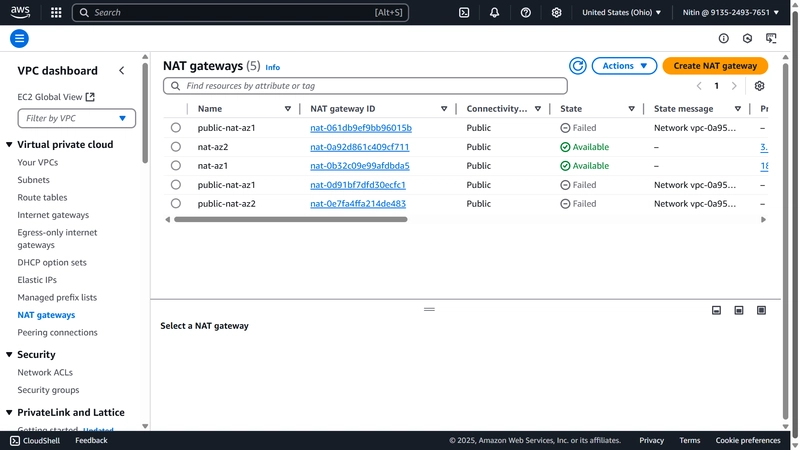
Task: Click the sidebar vertical scrollbar thumb
Action: click(145, 112)
